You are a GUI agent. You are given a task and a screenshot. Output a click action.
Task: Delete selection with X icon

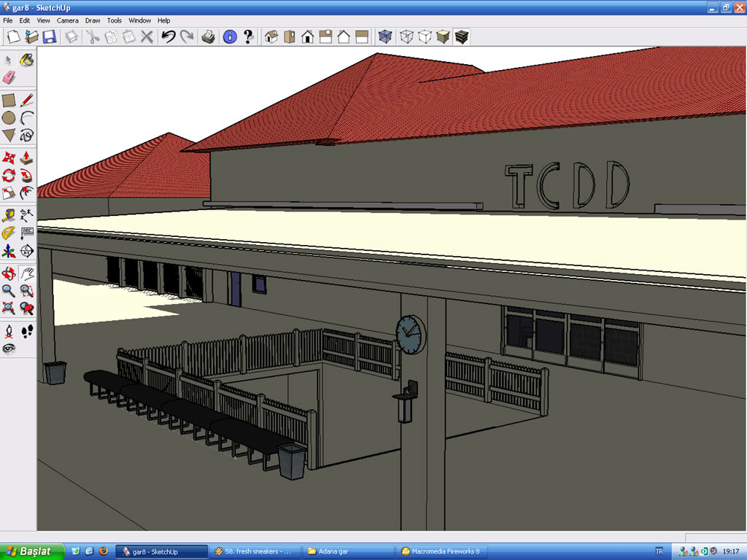tap(147, 36)
